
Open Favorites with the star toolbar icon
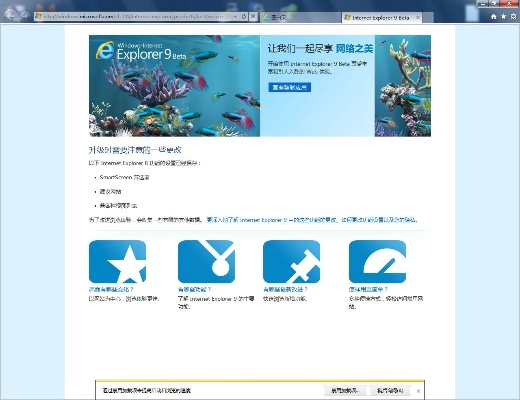click(503, 16)
